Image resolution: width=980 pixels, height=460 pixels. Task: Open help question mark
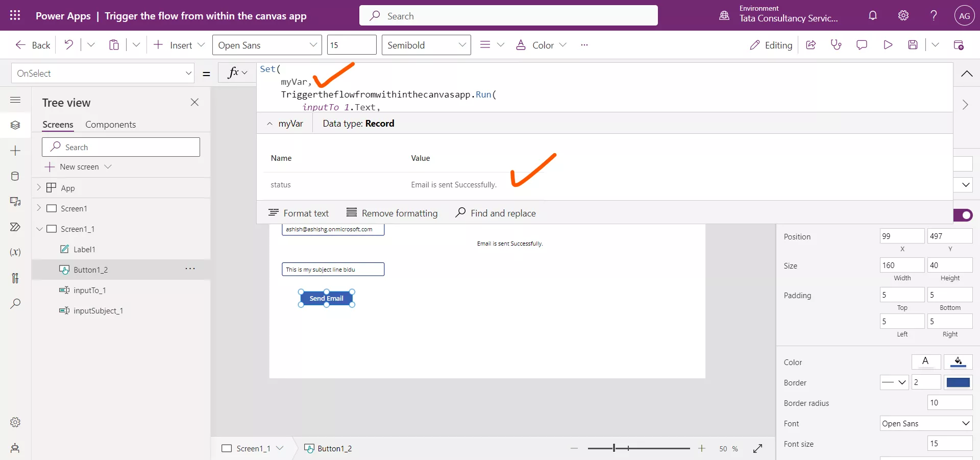coord(934,15)
